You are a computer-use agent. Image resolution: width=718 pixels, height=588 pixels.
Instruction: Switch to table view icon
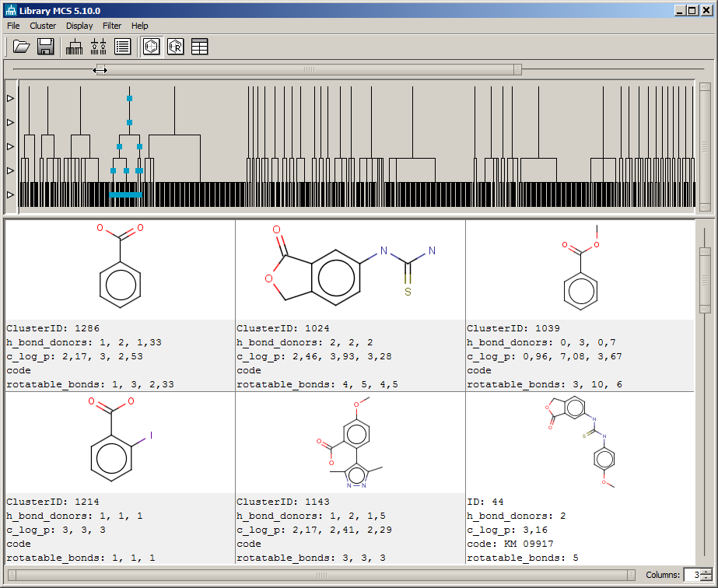pyautogui.click(x=200, y=47)
